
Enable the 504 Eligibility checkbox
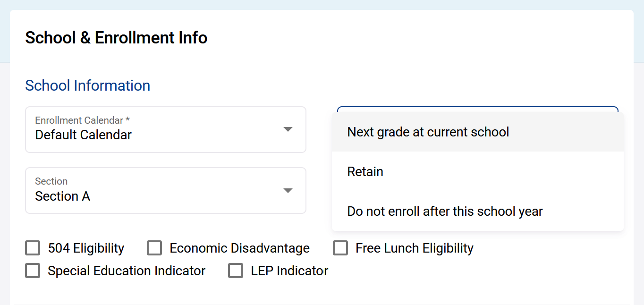click(x=33, y=248)
